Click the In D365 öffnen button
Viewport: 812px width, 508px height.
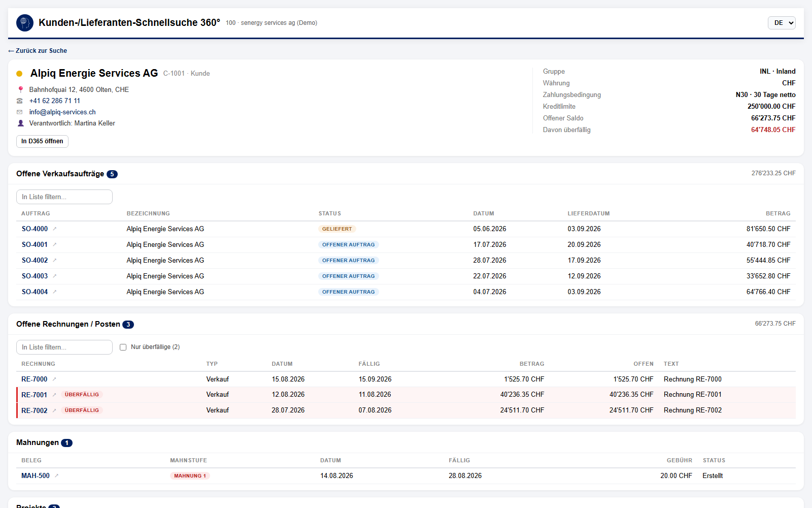42,141
